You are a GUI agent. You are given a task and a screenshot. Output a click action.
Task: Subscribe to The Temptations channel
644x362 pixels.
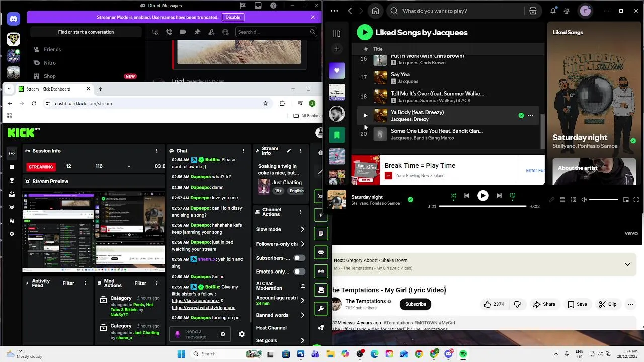416,304
